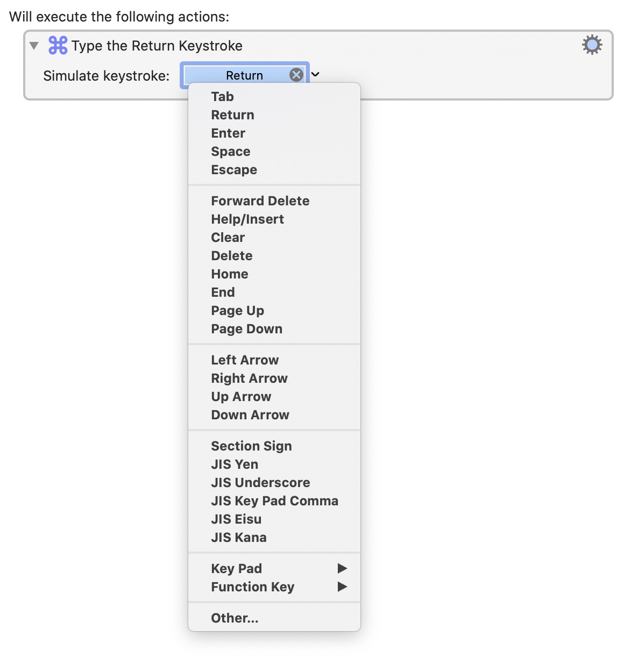Screen dimensions: 624x672
Task: Choose the Left Arrow key
Action: coord(245,360)
